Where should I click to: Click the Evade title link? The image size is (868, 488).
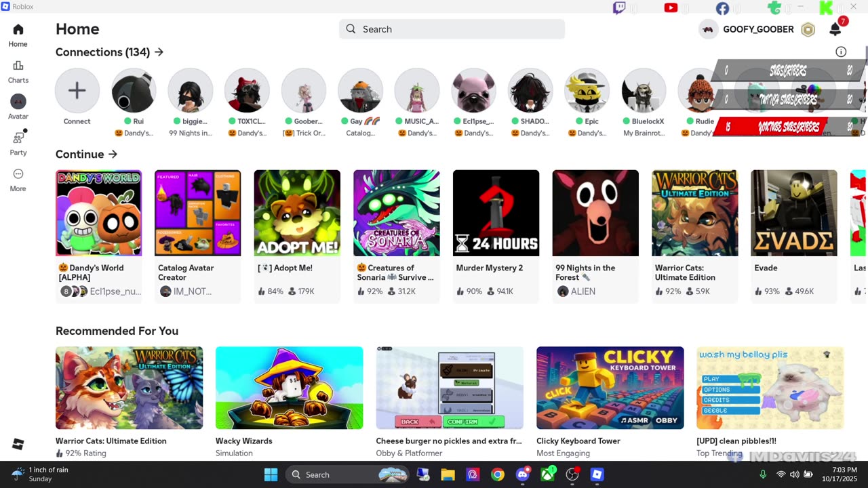tap(766, 268)
